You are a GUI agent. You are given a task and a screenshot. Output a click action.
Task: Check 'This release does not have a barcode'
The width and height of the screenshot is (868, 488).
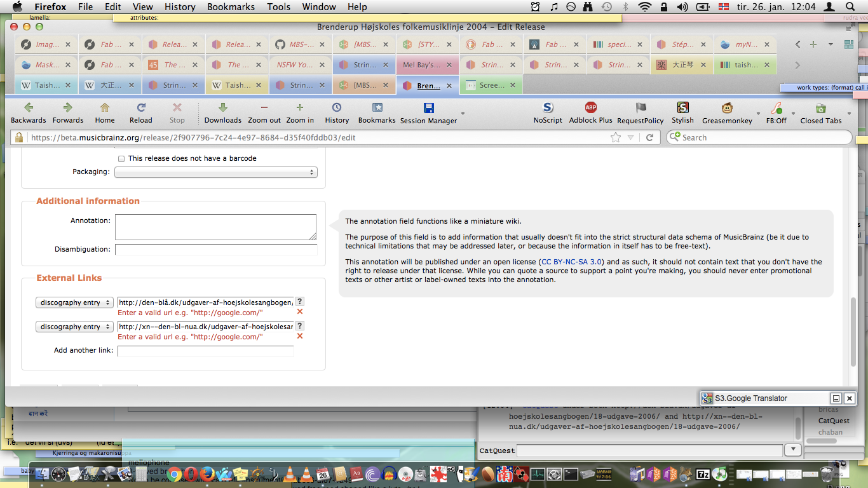(121, 159)
